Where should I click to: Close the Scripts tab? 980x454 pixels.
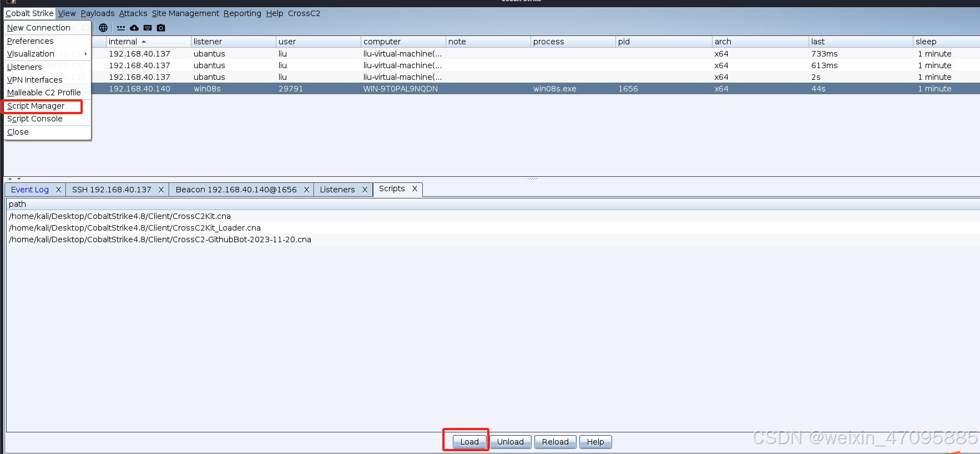[415, 188]
